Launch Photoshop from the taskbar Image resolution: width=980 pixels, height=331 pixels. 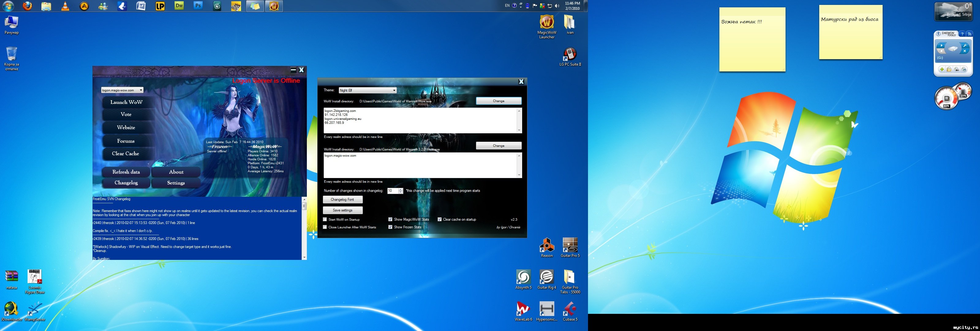[x=198, y=6]
